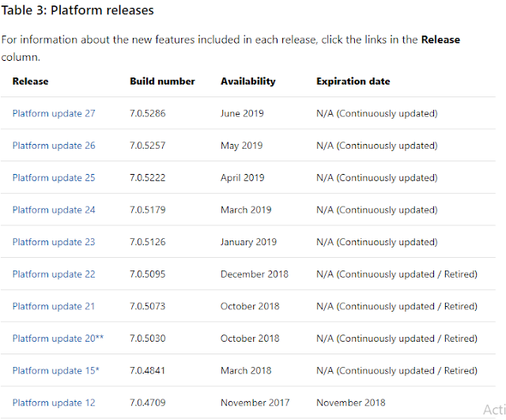
Task: Open the Platform update 20** link
Action: point(58,339)
